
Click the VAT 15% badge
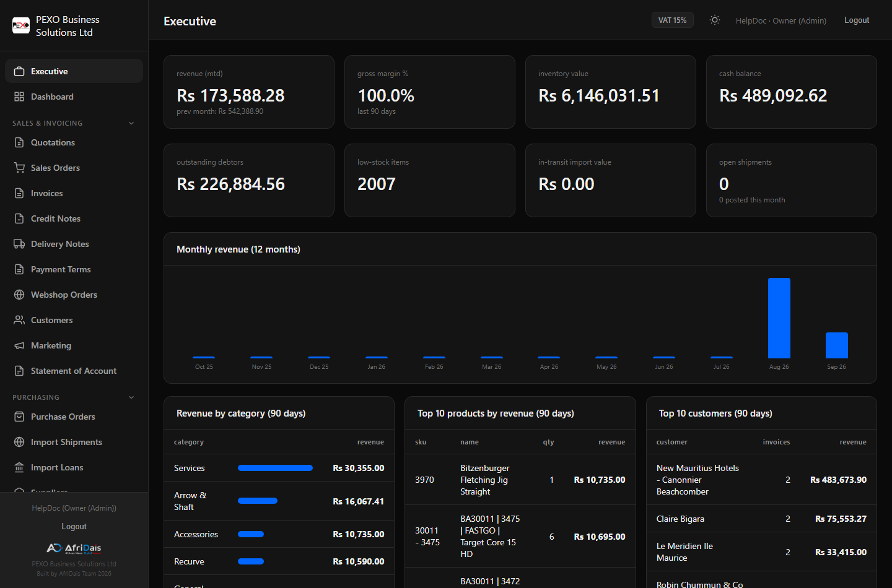point(672,20)
